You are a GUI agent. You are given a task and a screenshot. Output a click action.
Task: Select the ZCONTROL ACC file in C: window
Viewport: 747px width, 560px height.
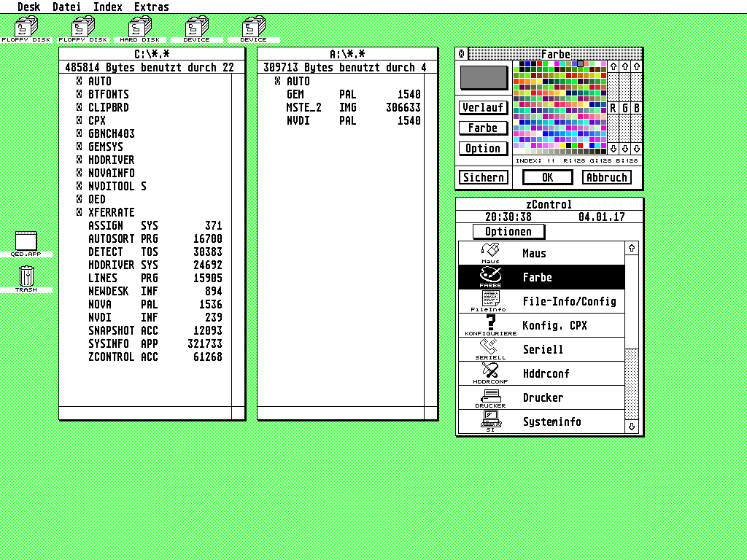click(155, 357)
